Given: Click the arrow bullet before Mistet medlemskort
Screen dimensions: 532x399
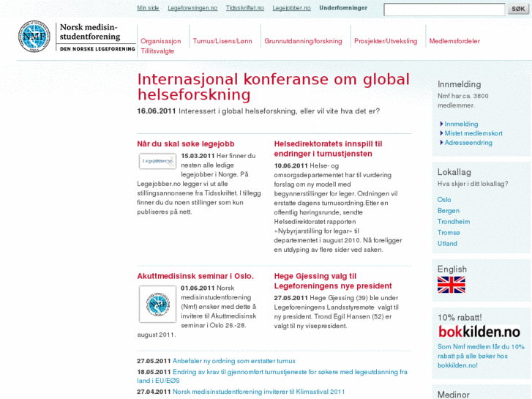Looking at the screenshot, I should point(441,133).
